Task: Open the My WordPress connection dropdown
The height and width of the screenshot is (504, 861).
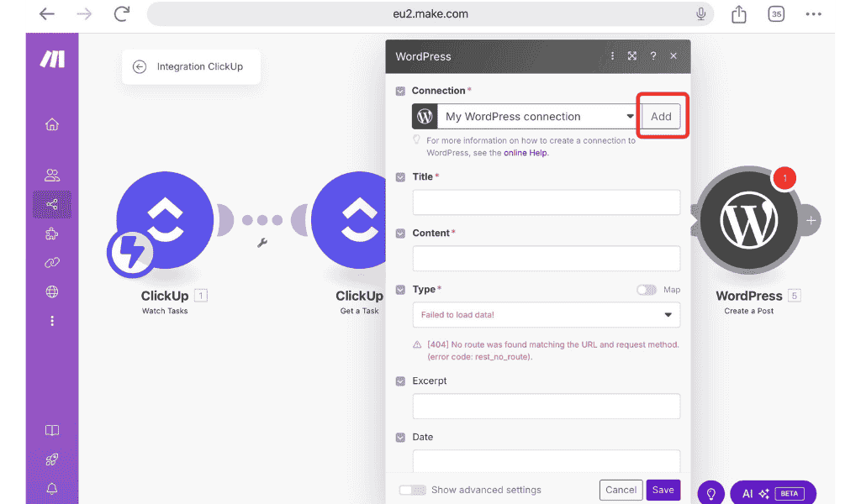Action: click(x=525, y=116)
